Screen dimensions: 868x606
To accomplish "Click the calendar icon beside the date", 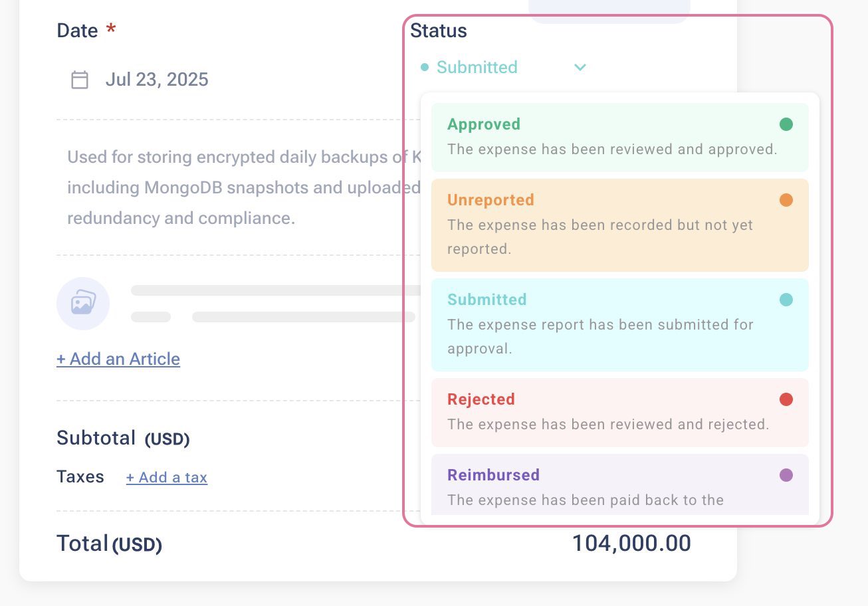I will coord(80,80).
